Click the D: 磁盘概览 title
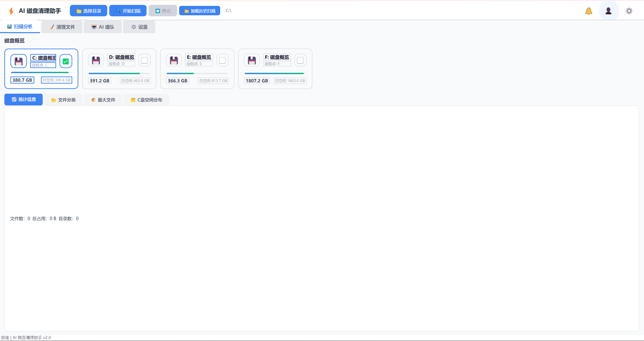The image size is (644, 341). 121,57
